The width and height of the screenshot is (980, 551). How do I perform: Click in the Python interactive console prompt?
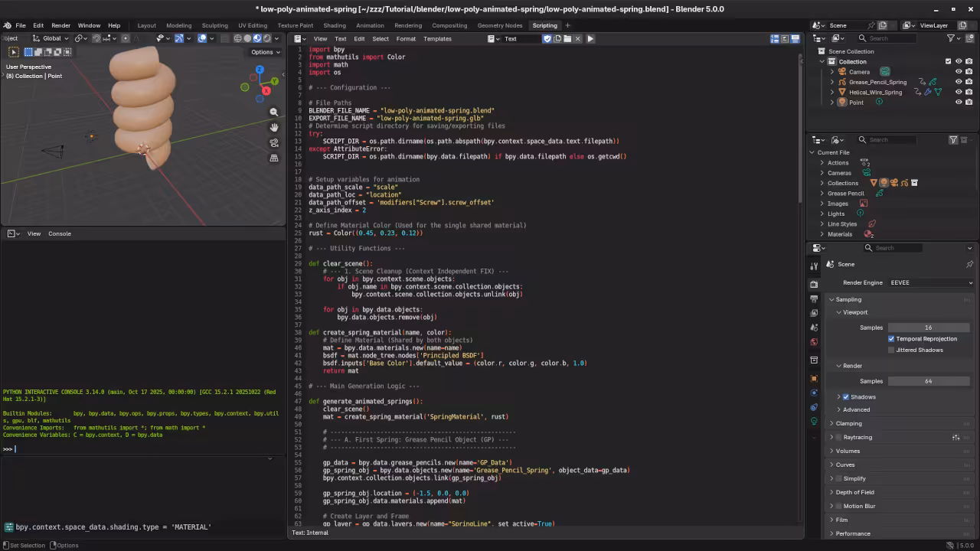[77, 448]
